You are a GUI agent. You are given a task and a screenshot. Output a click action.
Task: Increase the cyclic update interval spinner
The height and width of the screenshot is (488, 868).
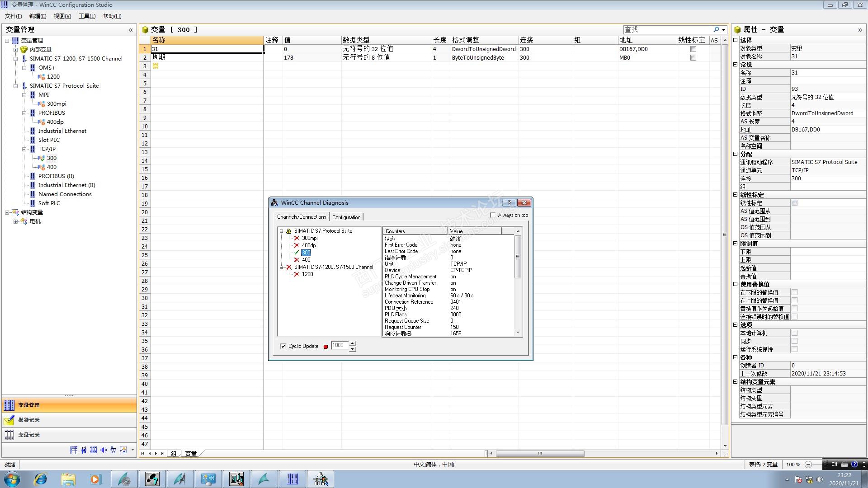coord(353,343)
